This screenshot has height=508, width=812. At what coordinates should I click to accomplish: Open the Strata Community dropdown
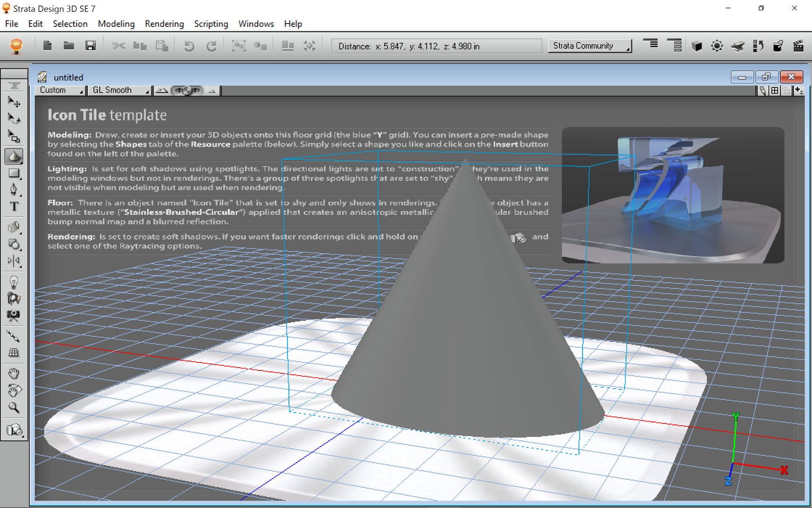590,46
